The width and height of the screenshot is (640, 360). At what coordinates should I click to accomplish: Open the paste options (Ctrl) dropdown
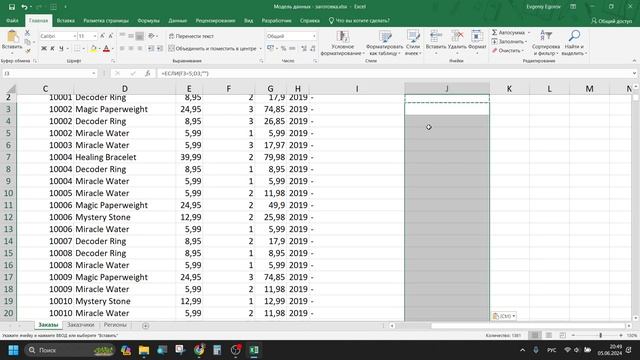(x=504, y=316)
